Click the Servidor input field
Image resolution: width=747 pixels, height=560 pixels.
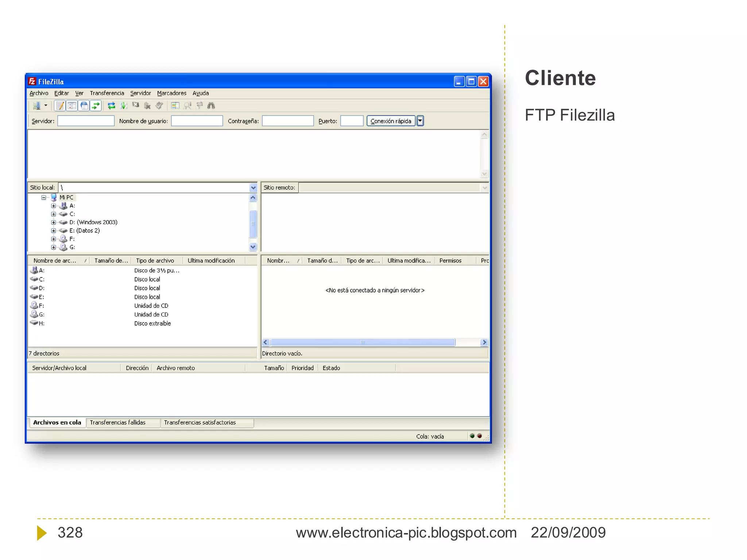(86, 121)
